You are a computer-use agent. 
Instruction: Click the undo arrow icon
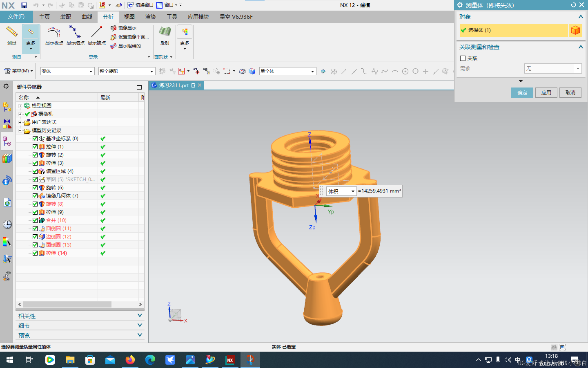(36, 5)
